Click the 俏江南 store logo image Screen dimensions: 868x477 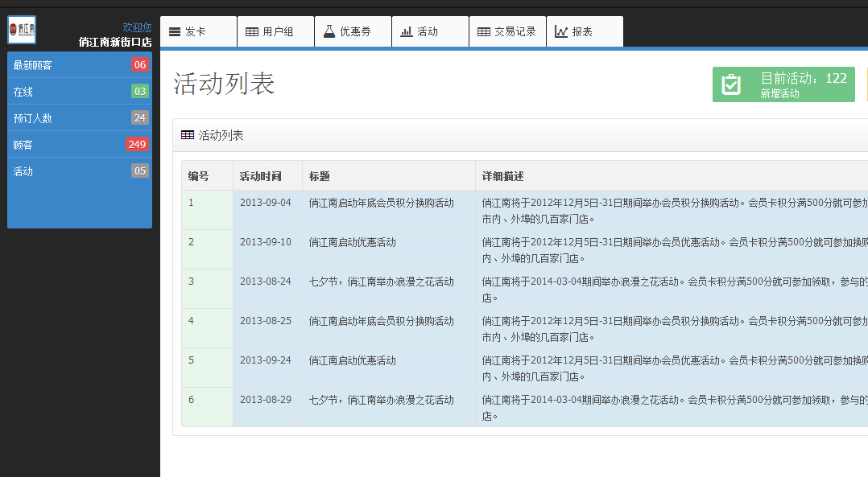click(22, 30)
